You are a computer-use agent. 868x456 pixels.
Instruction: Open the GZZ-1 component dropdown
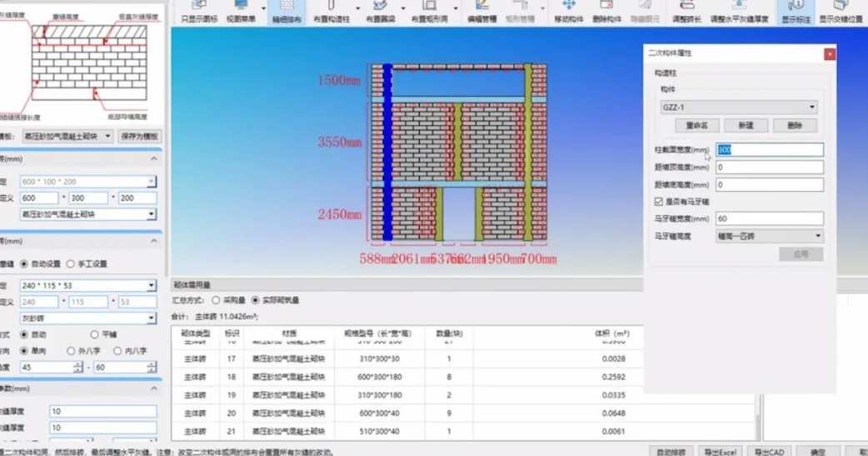coord(739,107)
